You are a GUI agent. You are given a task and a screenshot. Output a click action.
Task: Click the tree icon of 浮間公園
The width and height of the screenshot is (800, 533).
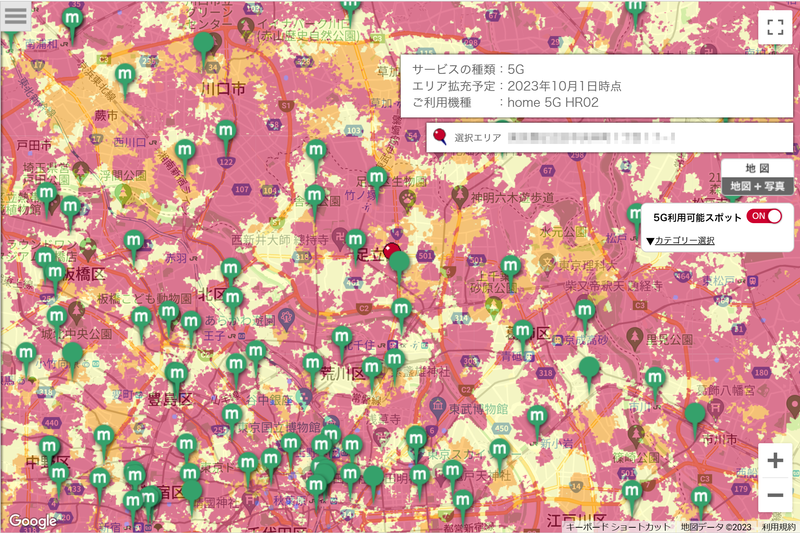point(122,193)
